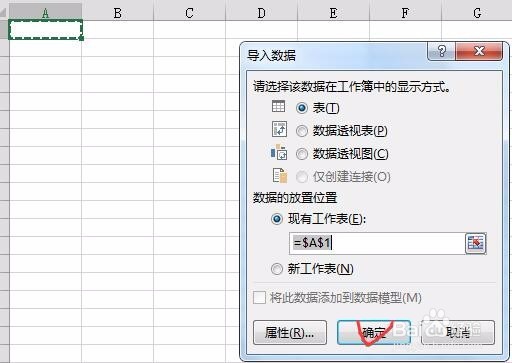Choose 新工作表(N) placement option
The height and width of the screenshot is (363, 512).
click(277, 269)
